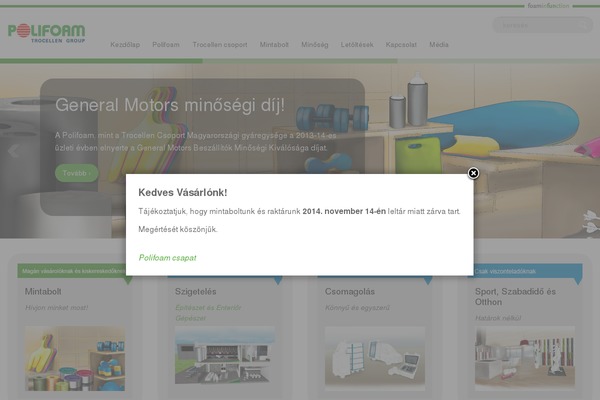Open the Mintabolt card heading
The image size is (600, 400).
[x=43, y=291]
